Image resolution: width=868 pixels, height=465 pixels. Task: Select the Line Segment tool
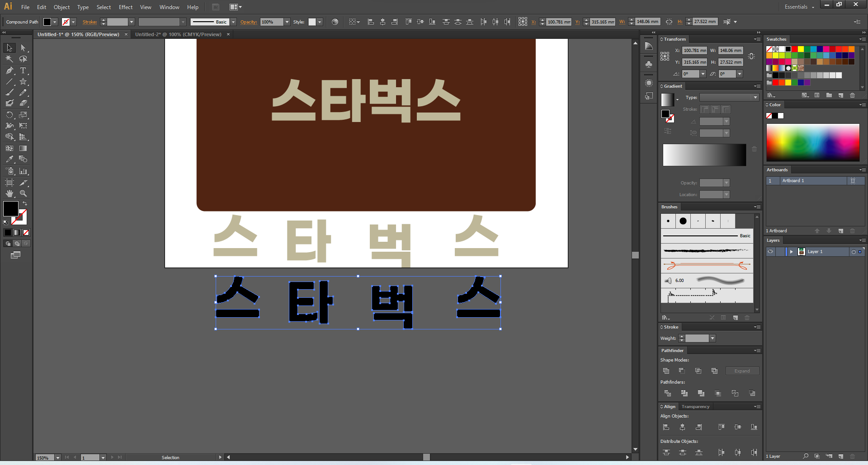(x=9, y=82)
